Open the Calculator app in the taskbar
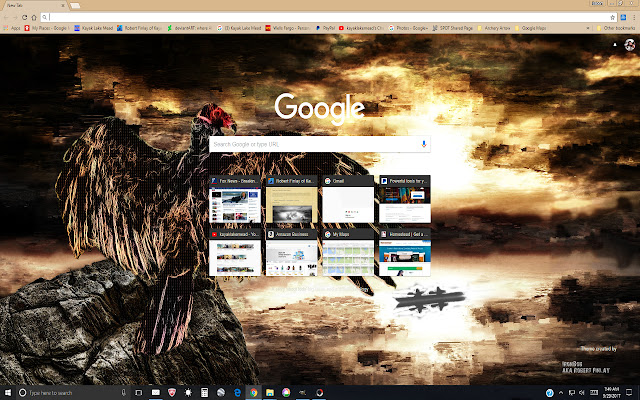 [x=204, y=393]
